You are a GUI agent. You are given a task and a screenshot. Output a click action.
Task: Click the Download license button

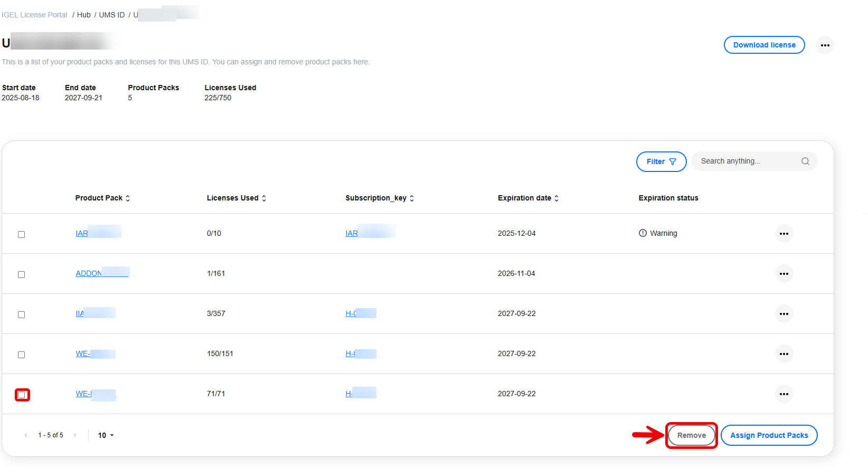(x=764, y=45)
